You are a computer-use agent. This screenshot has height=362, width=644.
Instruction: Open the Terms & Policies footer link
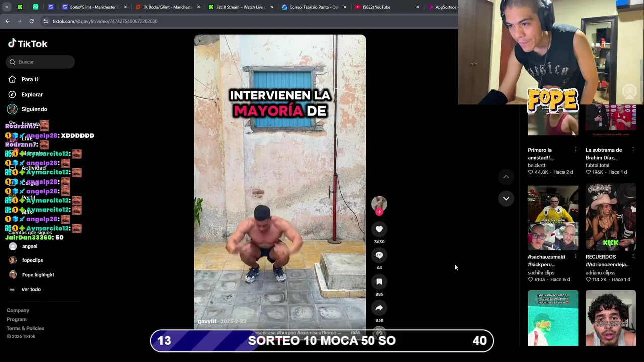[x=25, y=328]
